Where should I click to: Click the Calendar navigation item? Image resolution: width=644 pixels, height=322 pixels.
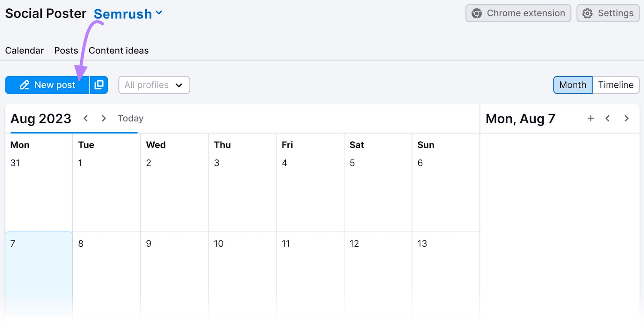24,50
